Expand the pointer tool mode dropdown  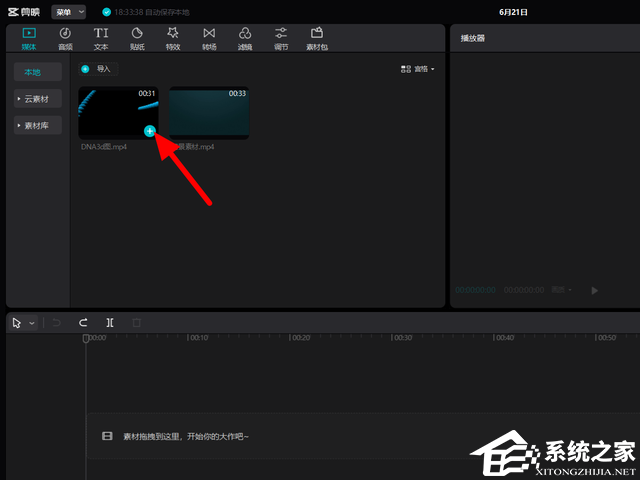pyautogui.click(x=32, y=323)
